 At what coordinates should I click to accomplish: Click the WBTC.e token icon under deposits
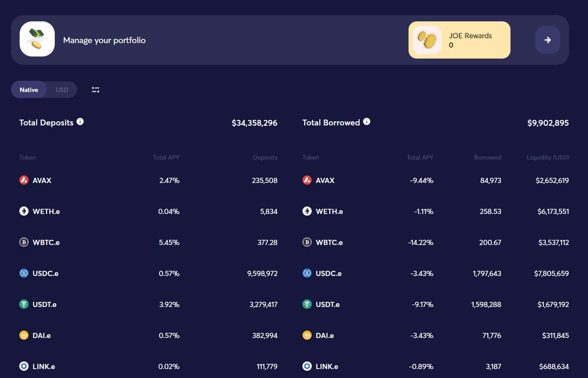[24, 242]
